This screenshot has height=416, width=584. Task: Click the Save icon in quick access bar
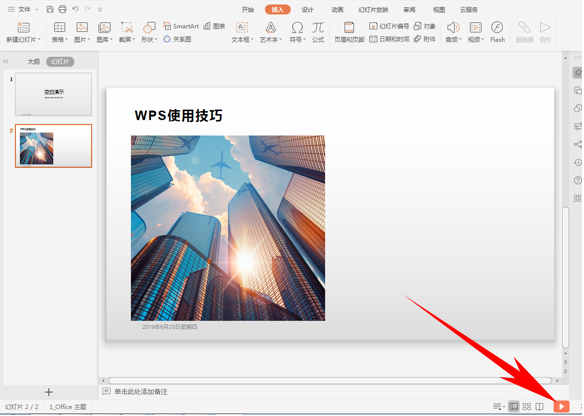pos(50,9)
